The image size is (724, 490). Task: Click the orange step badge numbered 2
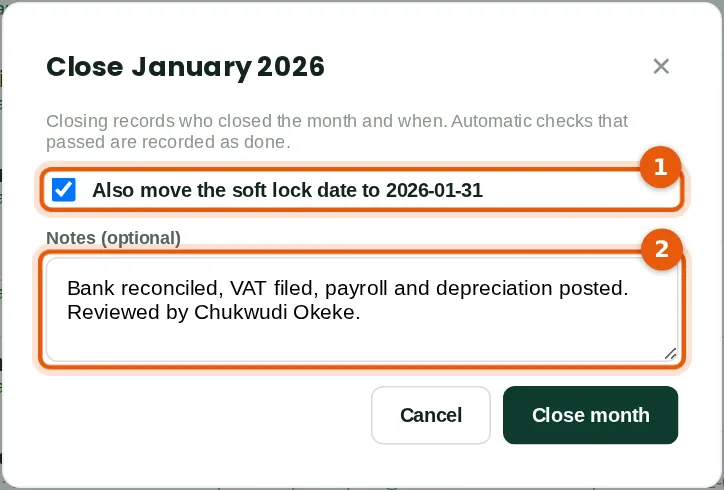(x=662, y=249)
